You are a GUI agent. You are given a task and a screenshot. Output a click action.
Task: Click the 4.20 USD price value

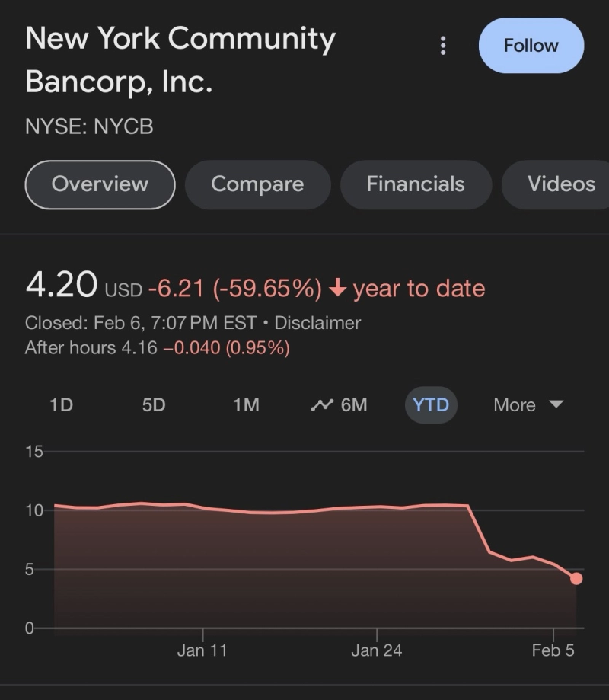tap(62, 286)
